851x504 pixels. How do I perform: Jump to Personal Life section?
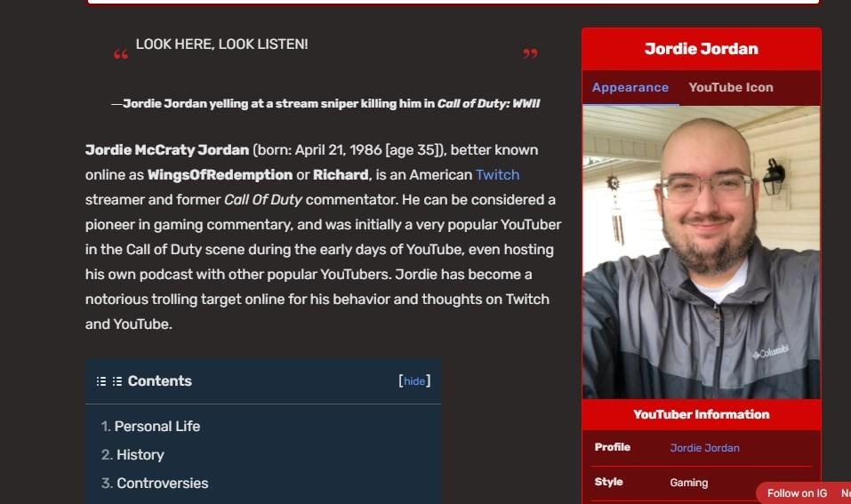coord(157,427)
